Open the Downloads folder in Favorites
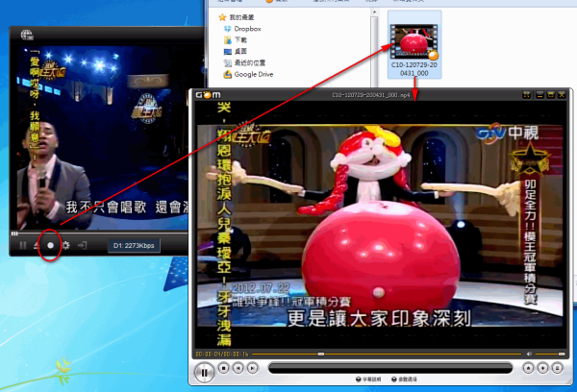 (x=240, y=40)
